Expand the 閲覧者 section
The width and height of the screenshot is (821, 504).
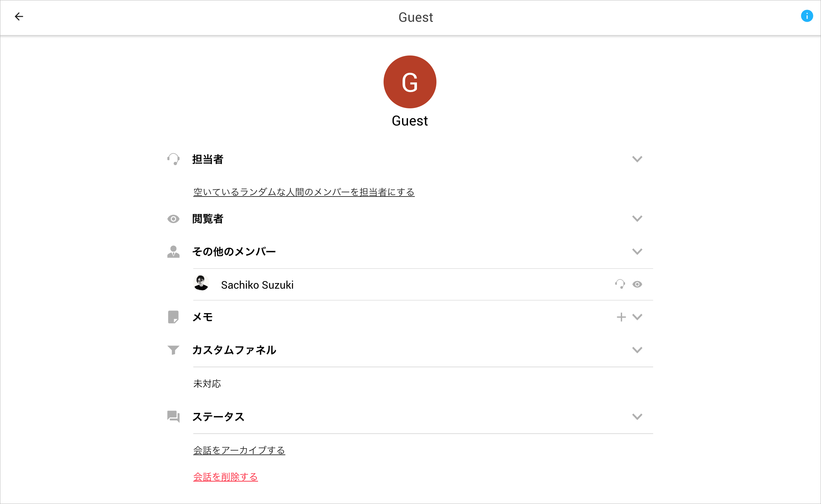click(x=637, y=219)
